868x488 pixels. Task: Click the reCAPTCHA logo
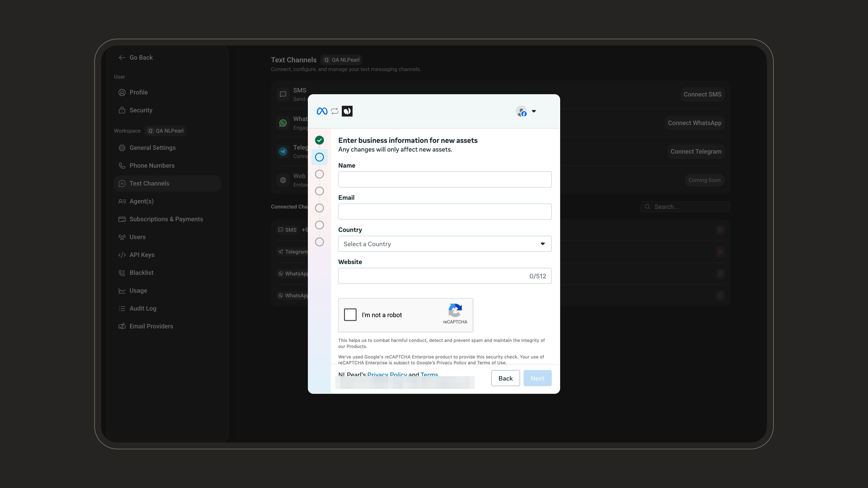pos(455,310)
